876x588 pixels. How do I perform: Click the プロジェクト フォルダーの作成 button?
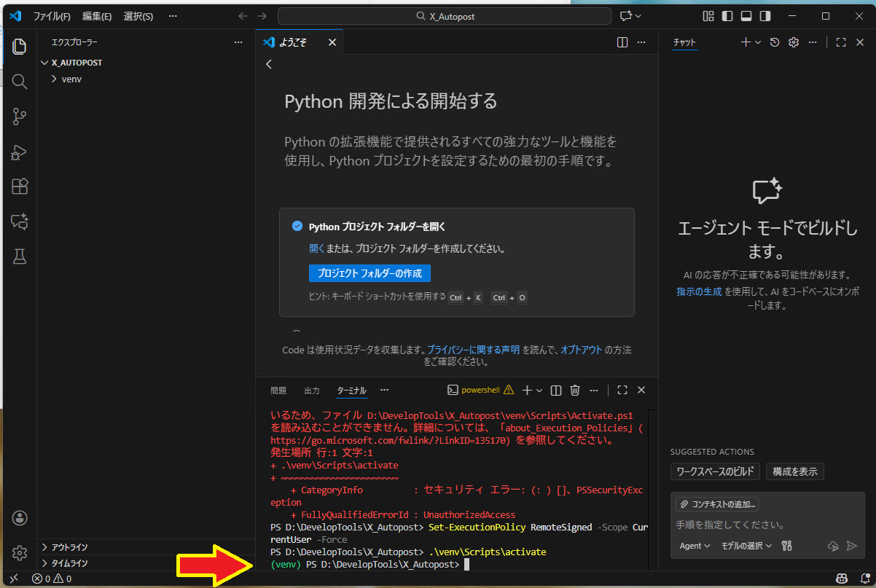pyautogui.click(x=369, y=273)
